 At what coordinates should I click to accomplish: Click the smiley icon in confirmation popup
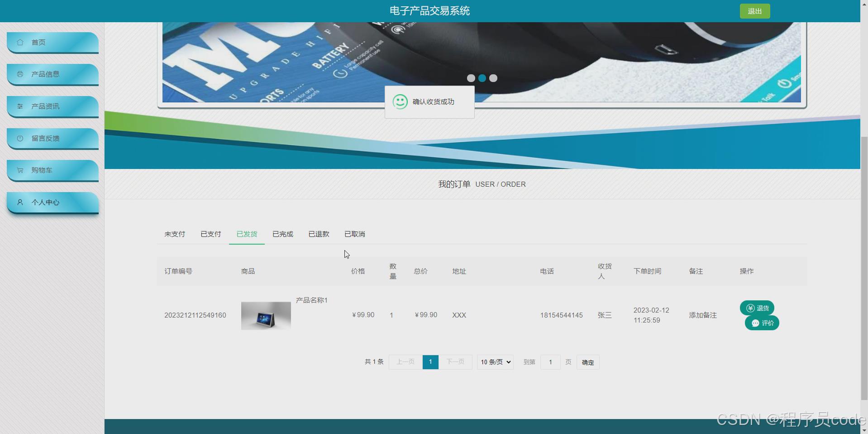tap(400, 102)
